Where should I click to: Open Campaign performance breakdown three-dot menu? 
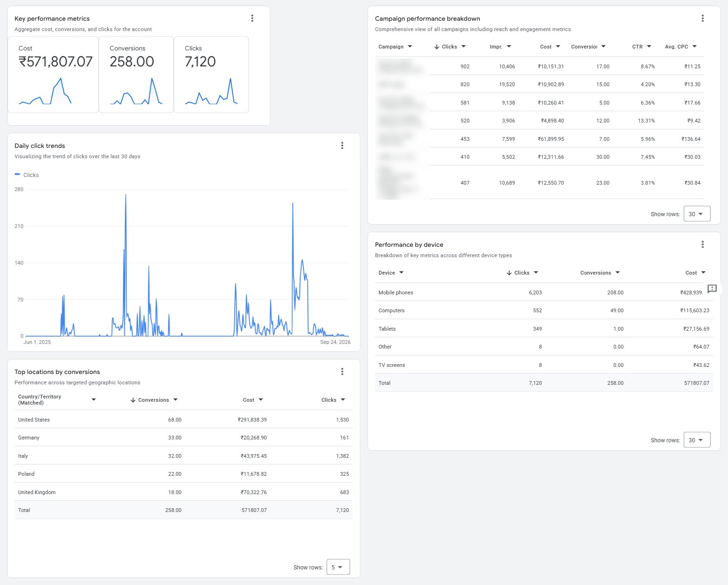coord(703,18)
